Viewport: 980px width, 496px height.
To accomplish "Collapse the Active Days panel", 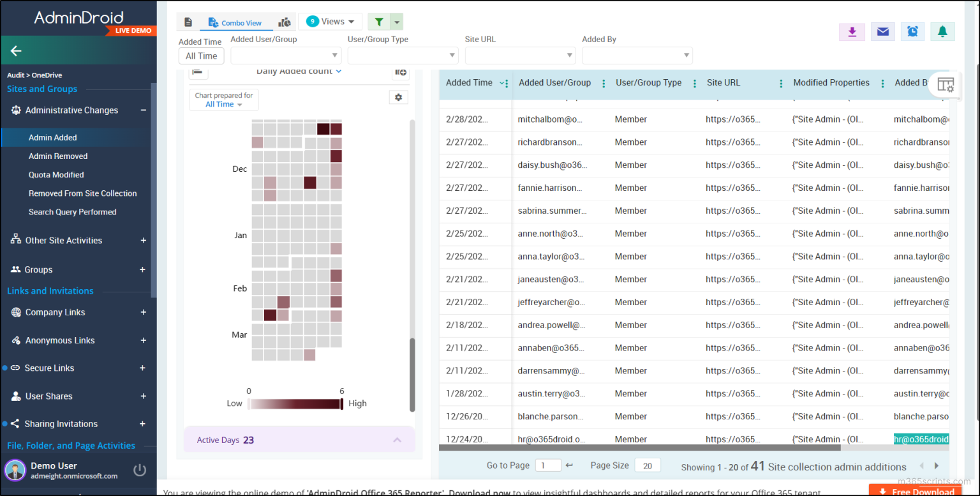I will [x=397, y=439].
